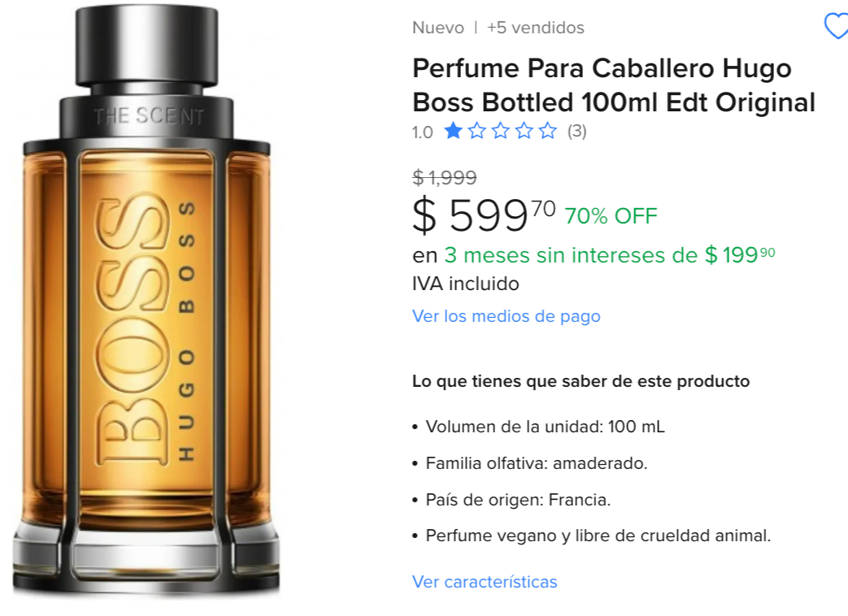Click the +5 vendidos label
The width and height of the screenshot is (848, 616).
coord(536,28)
